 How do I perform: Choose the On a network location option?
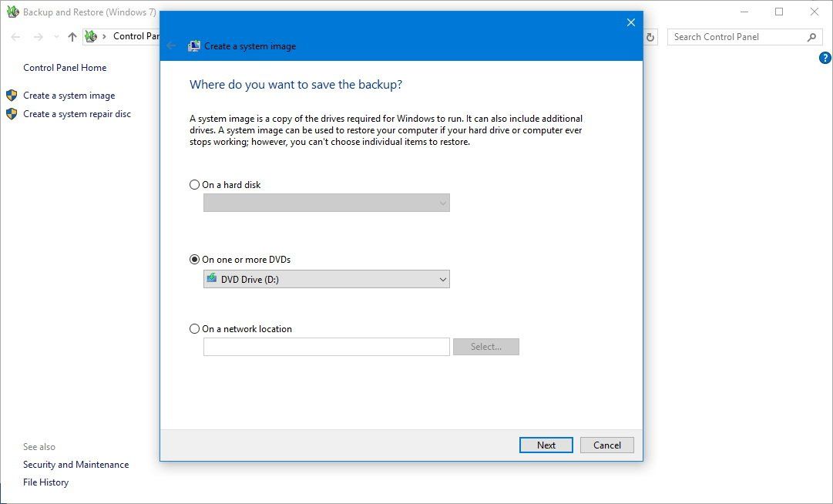pyautogui.click(x=194, y=328)
